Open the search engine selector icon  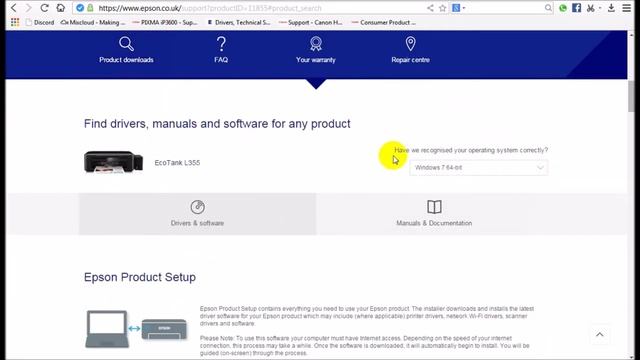pos(458,8)
